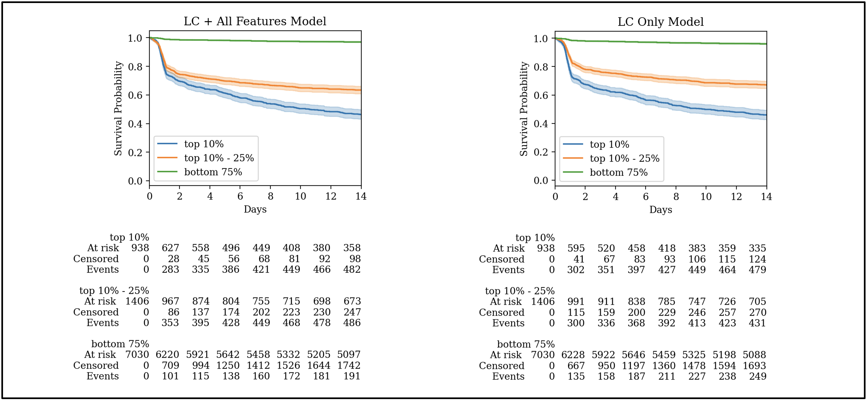This screenshot has height=401, width=868.
Task: Click the blue top 10% legend line in left plot
Action: (x=167, y=144)
